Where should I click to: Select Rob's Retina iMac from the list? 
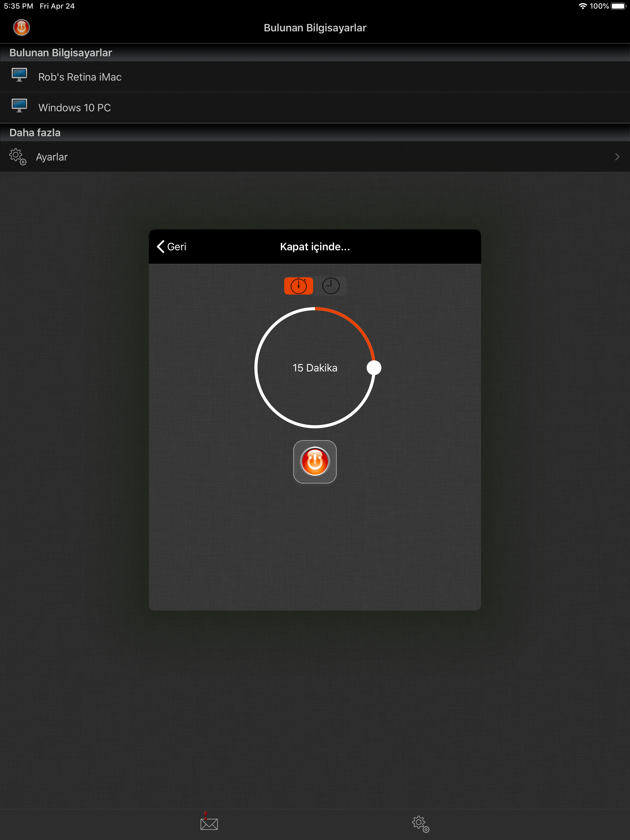(x=80, y=77)
